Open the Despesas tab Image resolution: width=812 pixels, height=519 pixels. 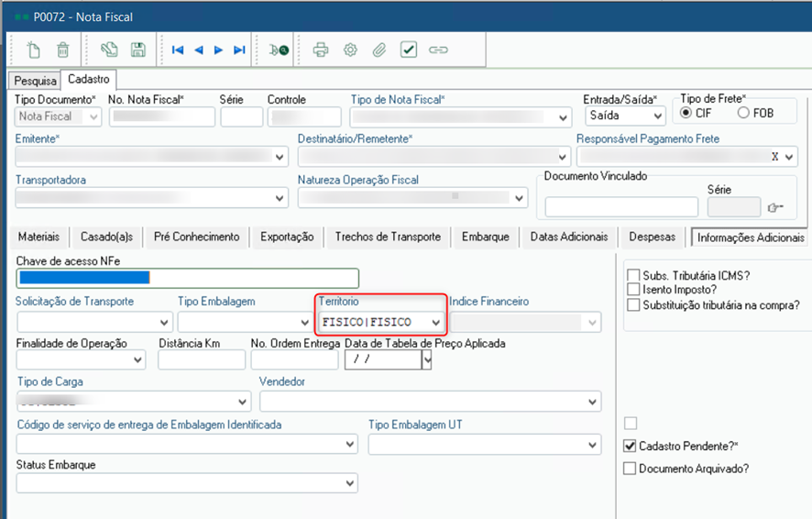click(652, 237)
